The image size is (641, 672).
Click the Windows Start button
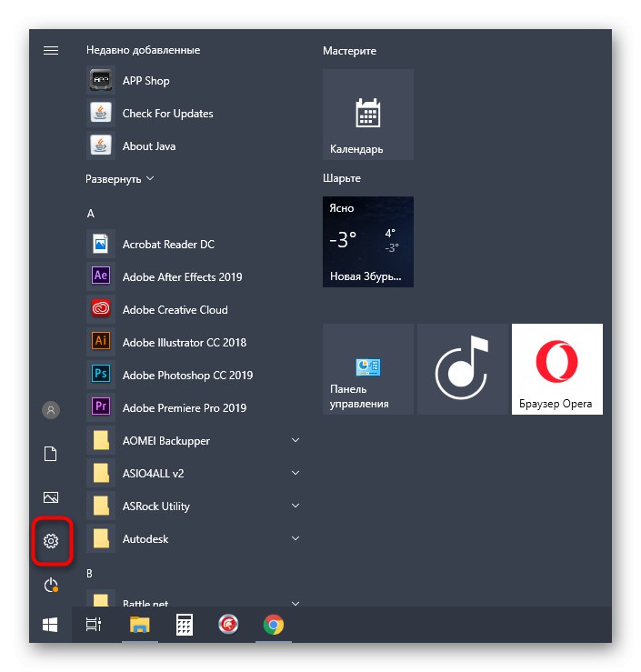50,625
